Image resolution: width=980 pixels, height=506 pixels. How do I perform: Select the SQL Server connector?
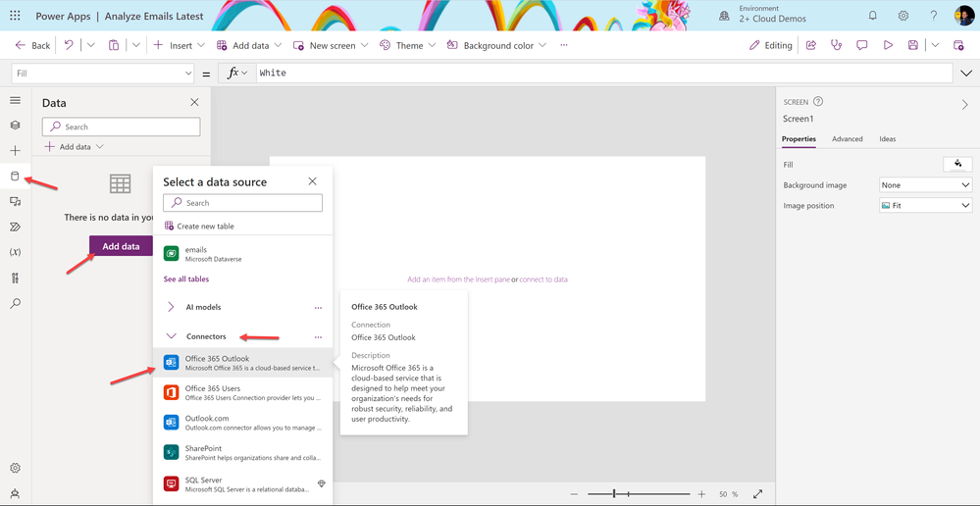242,483
